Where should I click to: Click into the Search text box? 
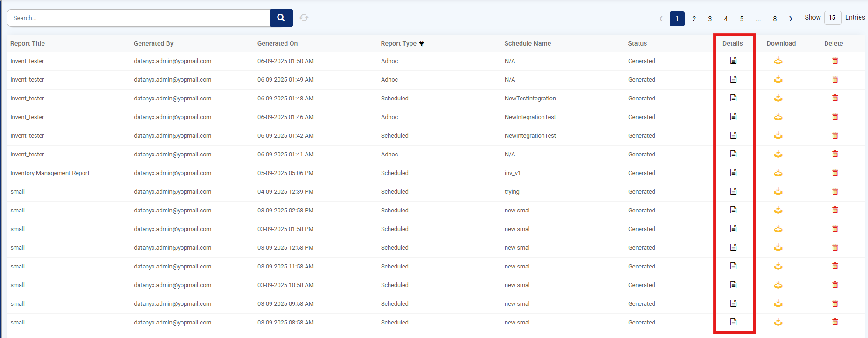click(x=138, y=18)
